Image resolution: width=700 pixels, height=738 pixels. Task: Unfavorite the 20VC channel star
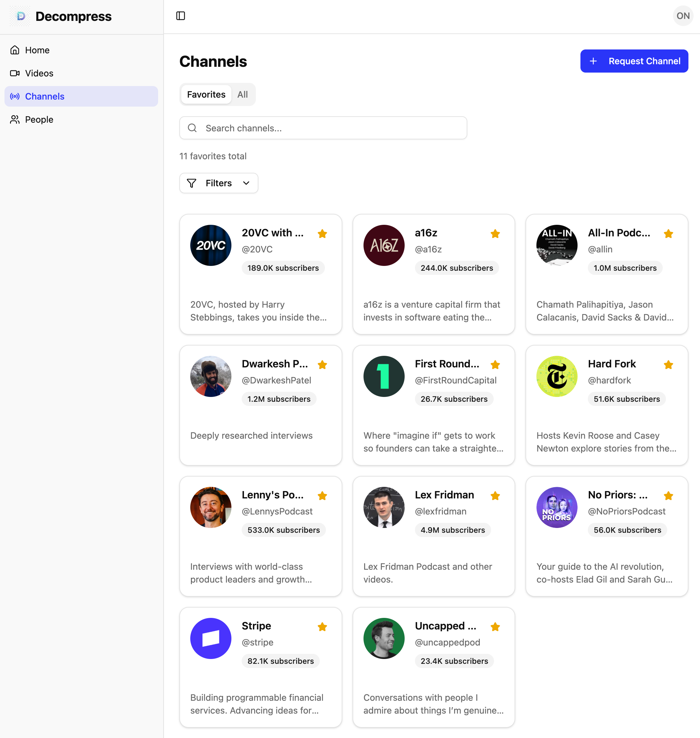pyautogui.click(x=322, y=234)
